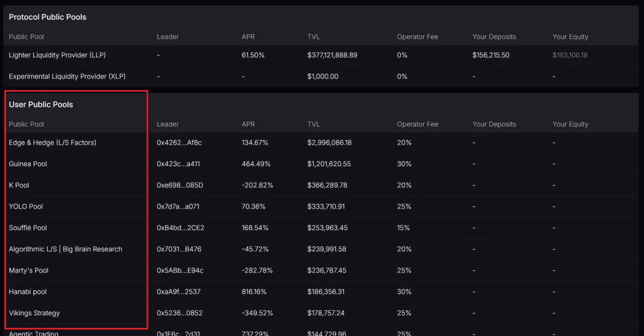Sort User Public Pools by APR column
Screen dimensions: 644x336
[x=249, y=124]
